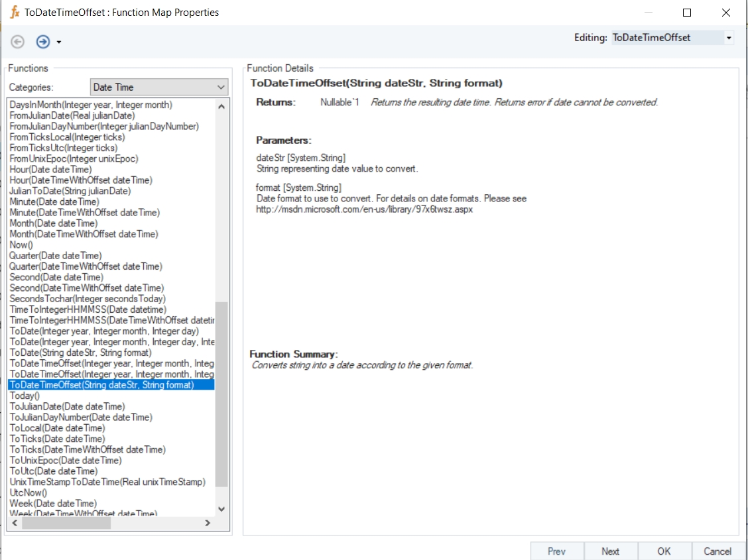Select ToDate(String dateStr, String format)
This screenshot has height=560, width=748.
(x=80, y=353)
